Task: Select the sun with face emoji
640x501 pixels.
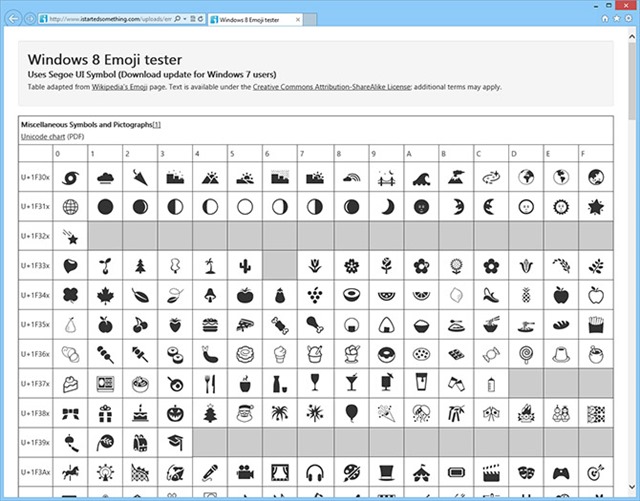Action: pos(561,207)
